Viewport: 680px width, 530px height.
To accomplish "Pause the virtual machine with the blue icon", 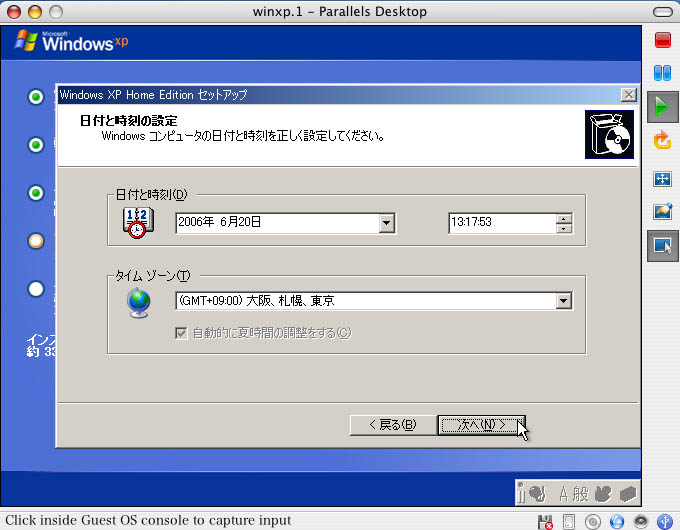I will coord(661,73).
